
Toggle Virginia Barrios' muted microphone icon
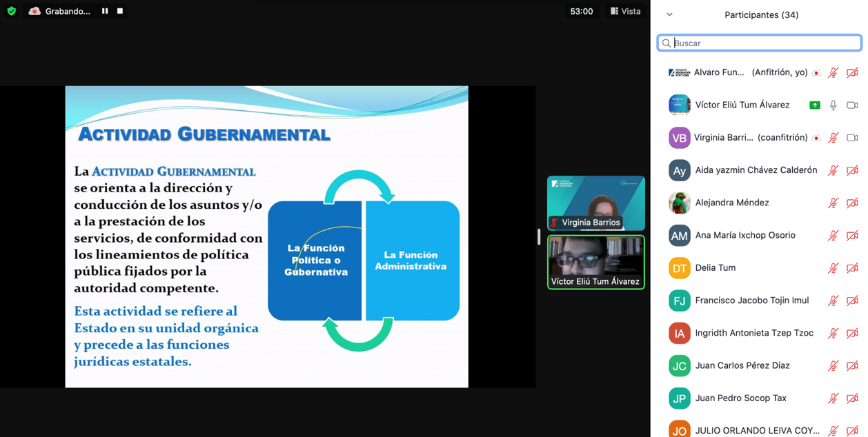(834, 138)
